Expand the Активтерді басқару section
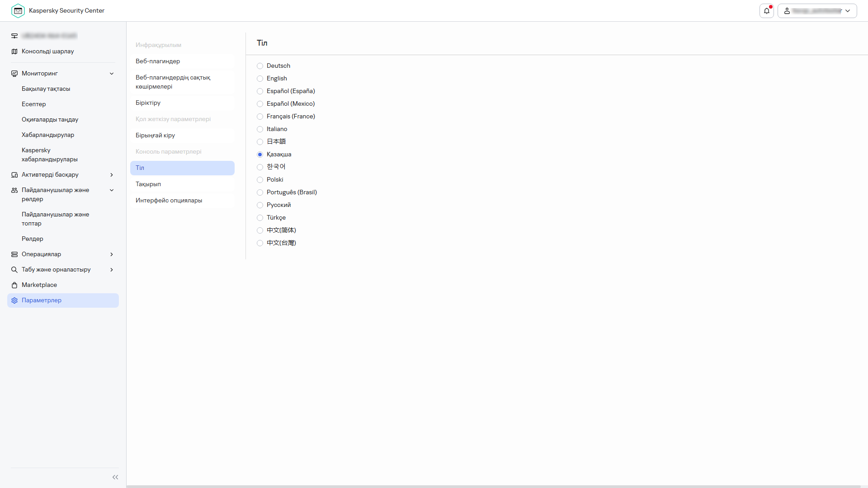868x488 pixels. [x=112, y=175]
